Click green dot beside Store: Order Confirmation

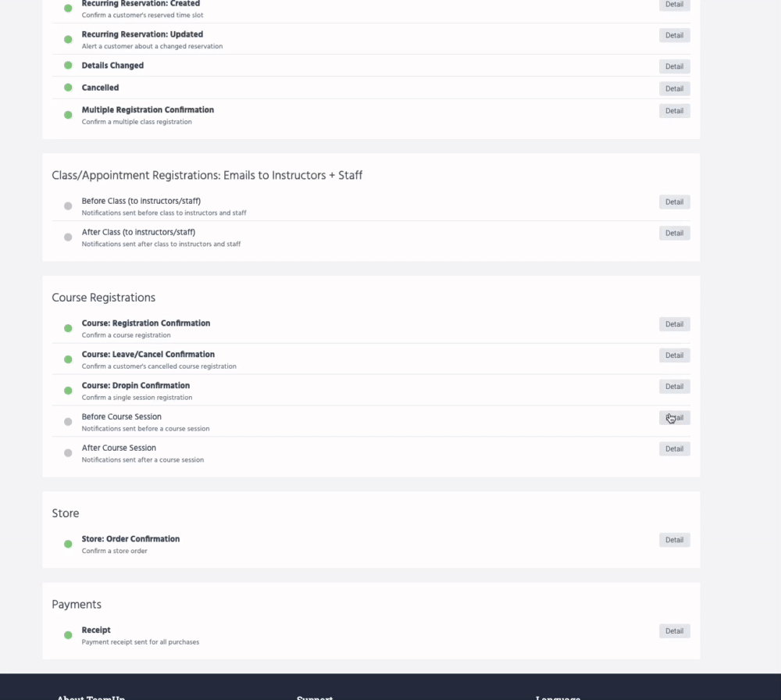[x=68, y=544]
